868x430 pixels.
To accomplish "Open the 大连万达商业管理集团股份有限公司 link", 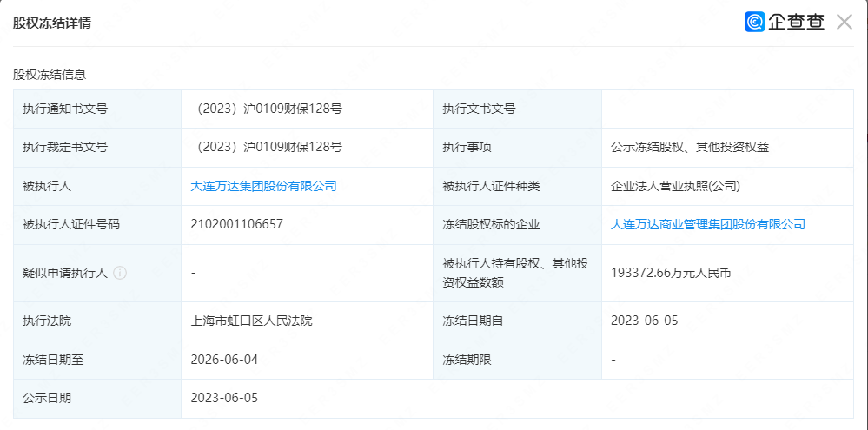I will point(708,224).
